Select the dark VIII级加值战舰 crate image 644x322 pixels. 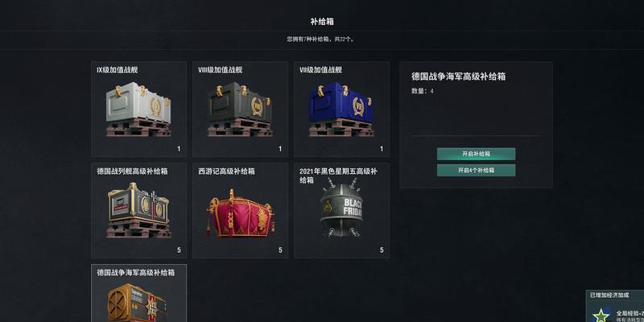240,109
